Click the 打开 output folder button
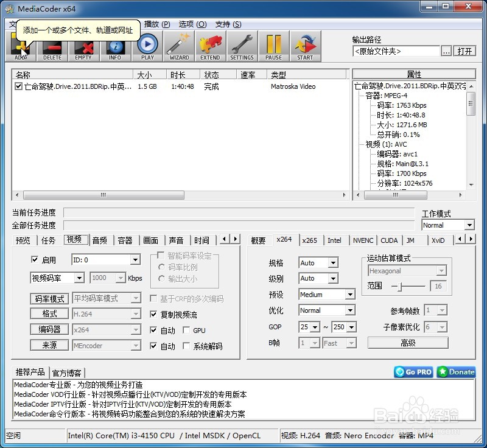Image resolution: width=487 pixels, height=448 pixels. click(464, 51)
